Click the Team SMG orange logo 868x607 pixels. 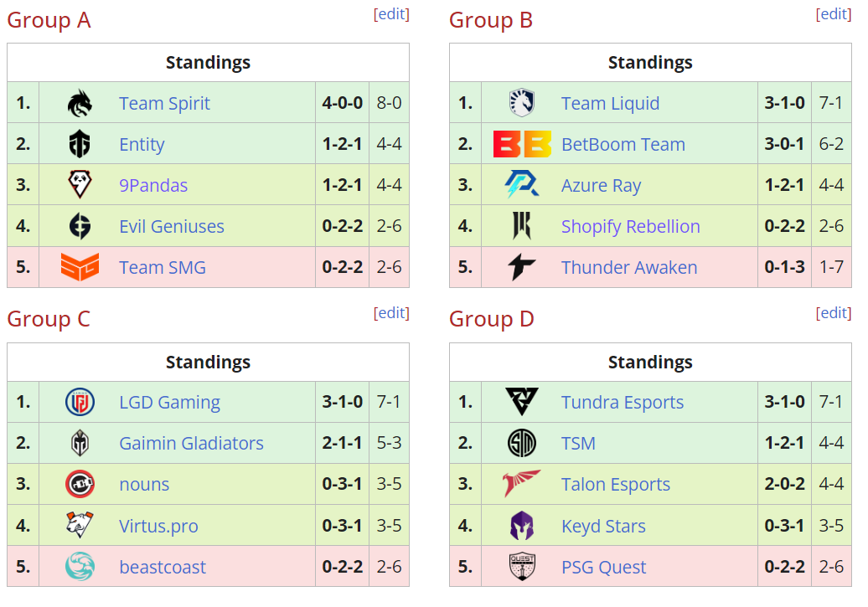coord(80,267)
